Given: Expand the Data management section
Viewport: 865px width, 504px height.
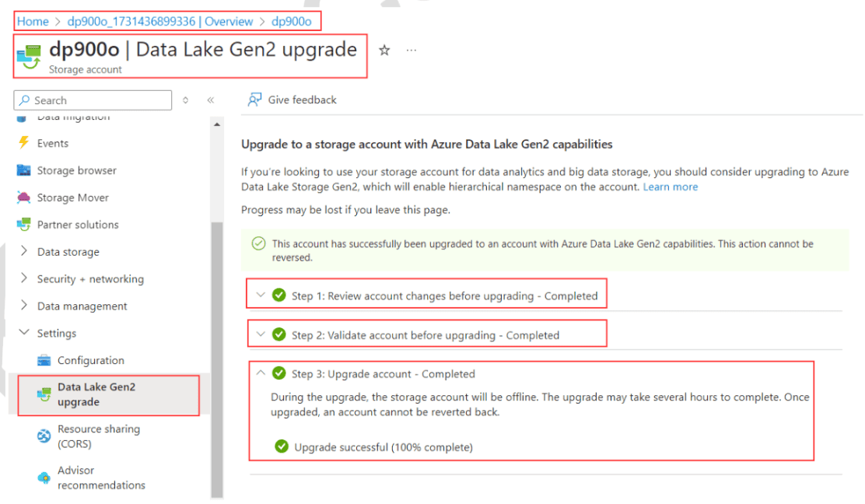Looking at the screenshot, I should pyautogui.click(x=23, y=306).
